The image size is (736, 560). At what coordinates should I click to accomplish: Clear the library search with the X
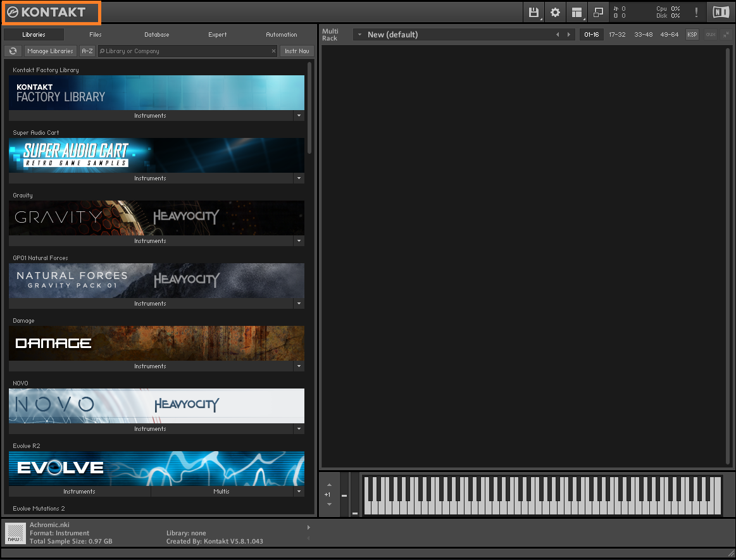(x=273, y=51)
